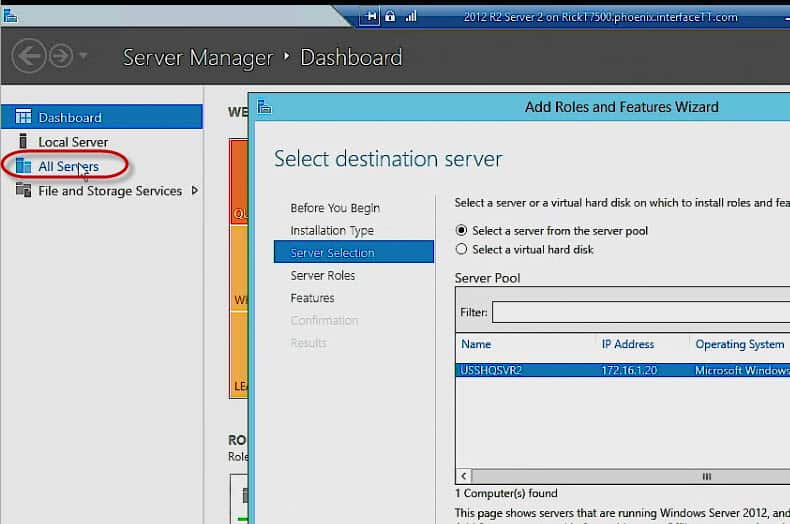The width and height of the screenshot is (790, 524).
Task: Click the All Servers icon
Action: [x=23, y=166]
